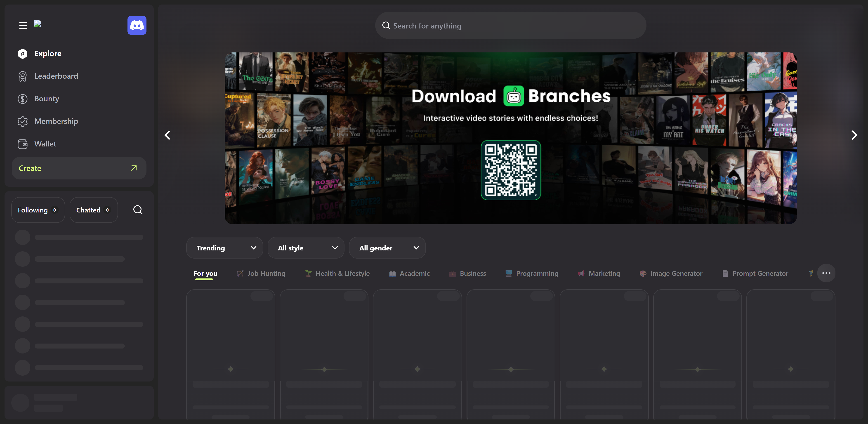Show more categories via ellipsis button

826,273
